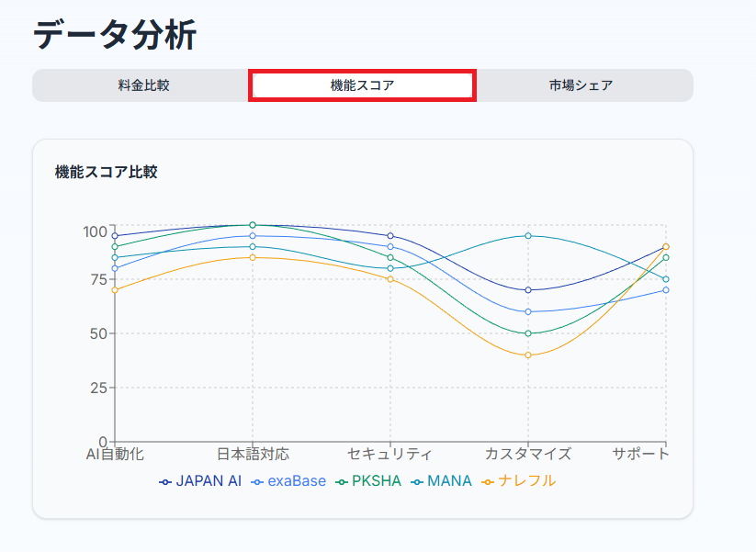Toggle MANA series in the legend
Screen dimensions: 756x552
[441, 480]
